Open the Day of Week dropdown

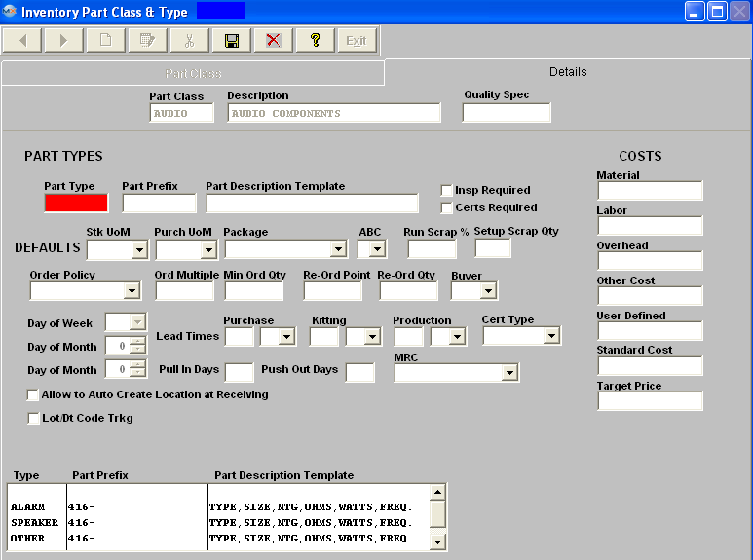coord(137,321)
